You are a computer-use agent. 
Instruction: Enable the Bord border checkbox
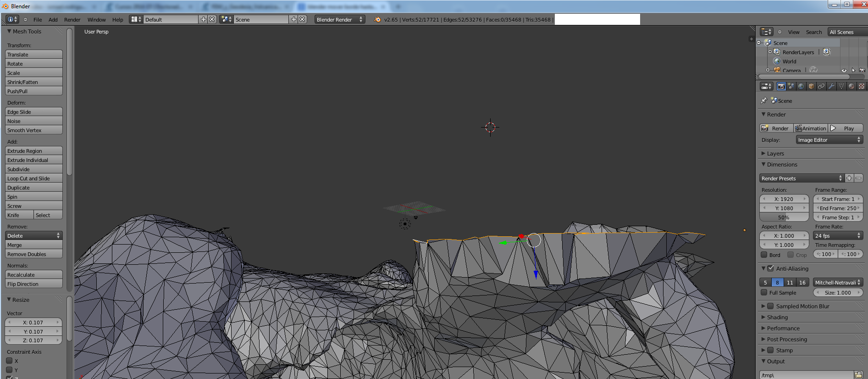[x=764, y=255]
